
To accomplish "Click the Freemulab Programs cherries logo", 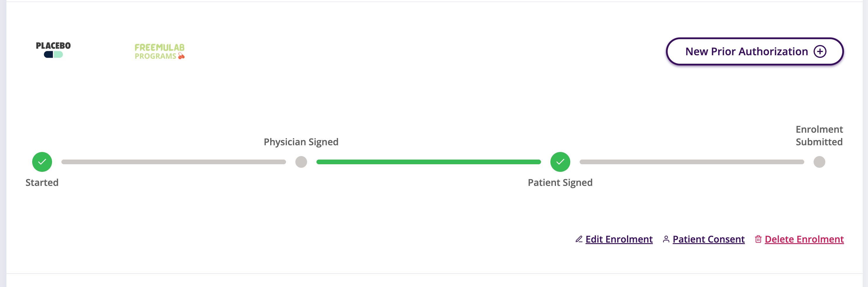I will coord(181,55).
